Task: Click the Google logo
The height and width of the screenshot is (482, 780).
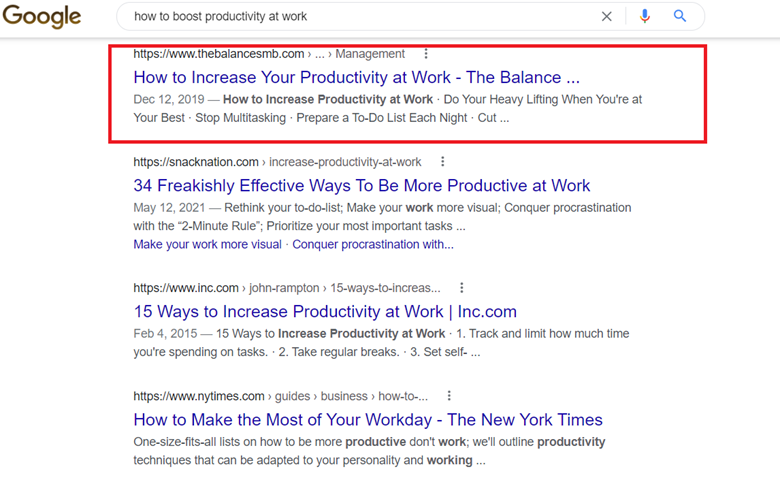Action: coord(41,16)
